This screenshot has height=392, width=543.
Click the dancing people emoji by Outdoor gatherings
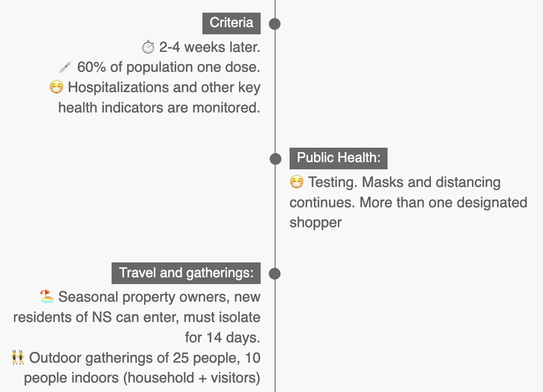pyautogui.click(x=18, y=358)
